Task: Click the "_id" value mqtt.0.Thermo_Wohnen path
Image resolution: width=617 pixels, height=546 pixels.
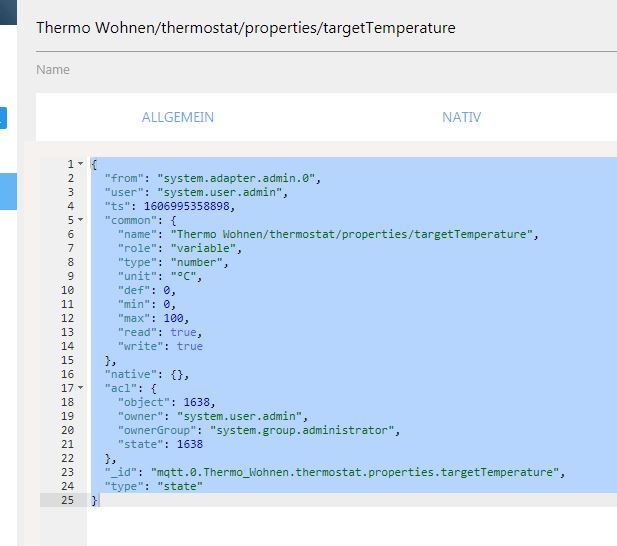Action: 355,472
